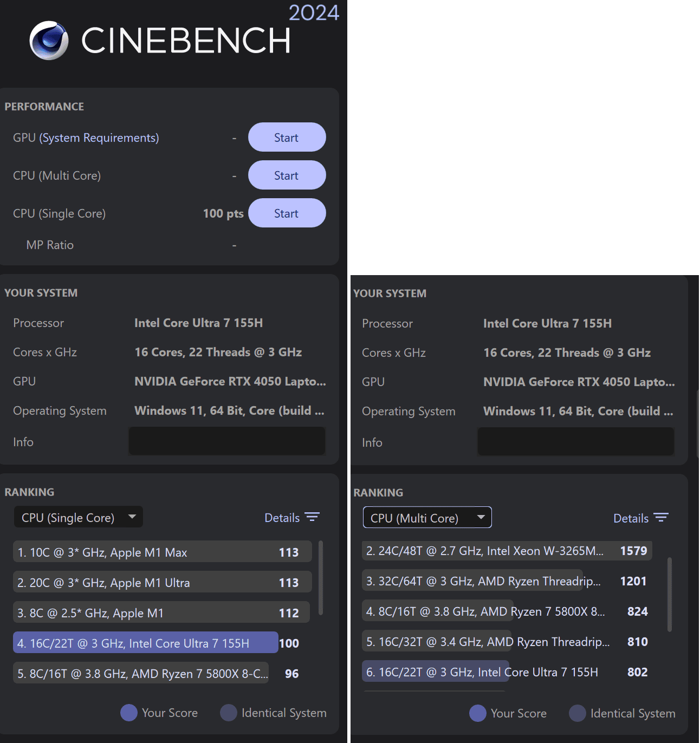This screenshot has width=700, height=743.
Task: Click the left panel Info input field
Action: (x=227, y=441)
